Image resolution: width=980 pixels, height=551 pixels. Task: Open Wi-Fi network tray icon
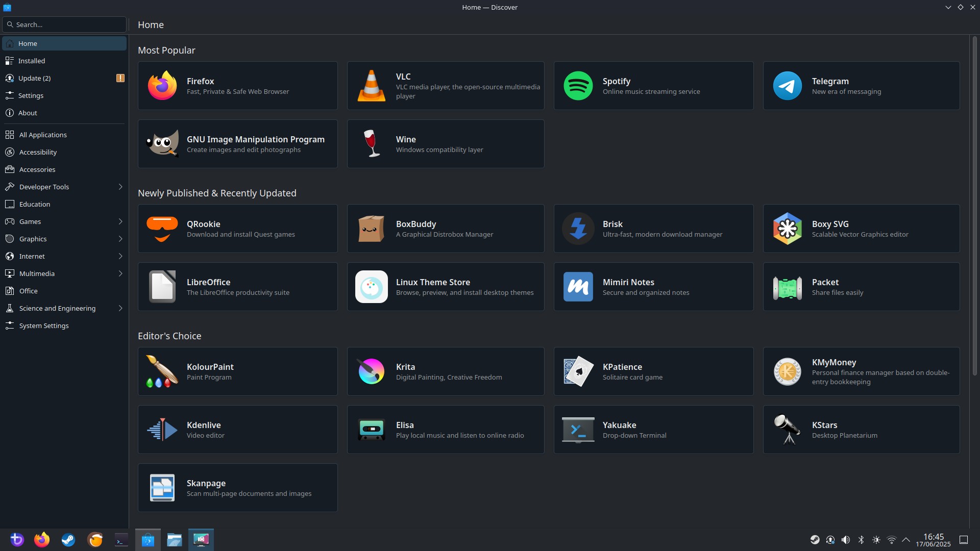(x=892, y=540)
